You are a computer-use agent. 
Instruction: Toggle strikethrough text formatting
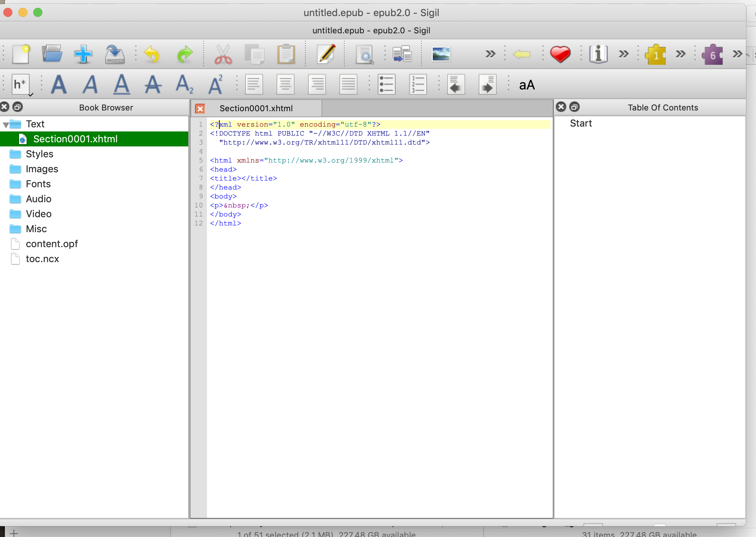pos(153,85)
